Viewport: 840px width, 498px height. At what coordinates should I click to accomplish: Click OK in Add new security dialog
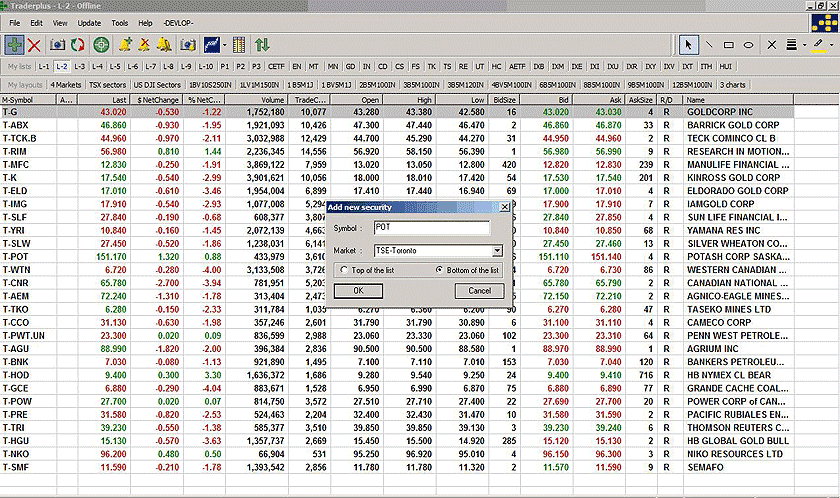coord(358,291)
